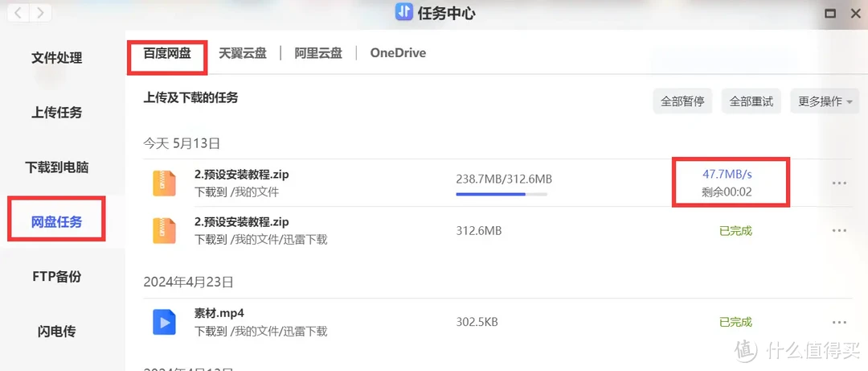Open the 闪电传 section
868x371 pixels.
[56, 332]
